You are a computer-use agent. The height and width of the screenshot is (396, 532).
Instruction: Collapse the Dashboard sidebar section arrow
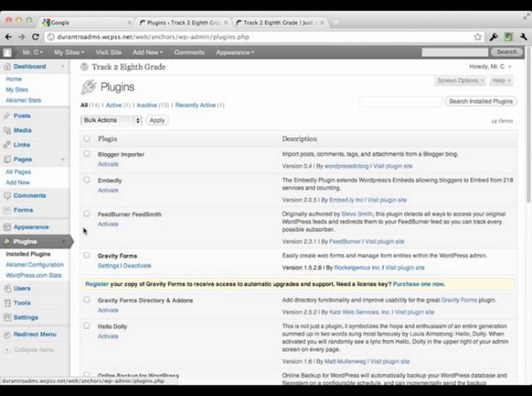[63, 66]
